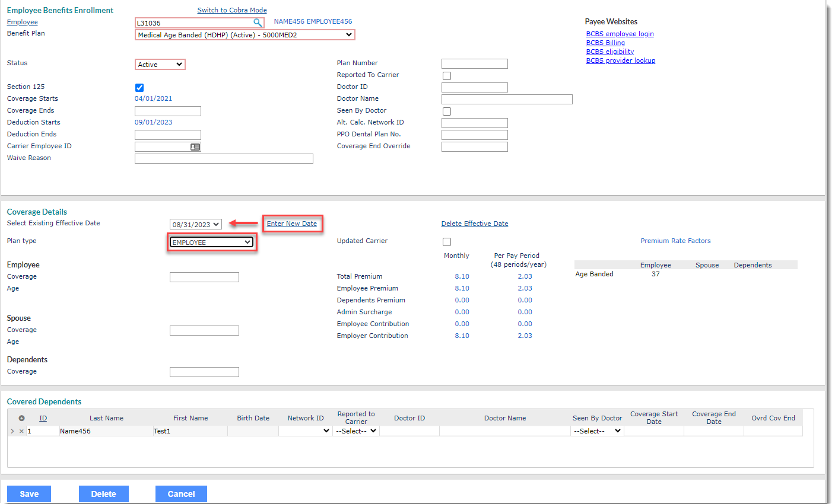Open the Network ID dropdown for dependent Test1
The height and width of the screenshot is (504, 835).
point(305,430)
